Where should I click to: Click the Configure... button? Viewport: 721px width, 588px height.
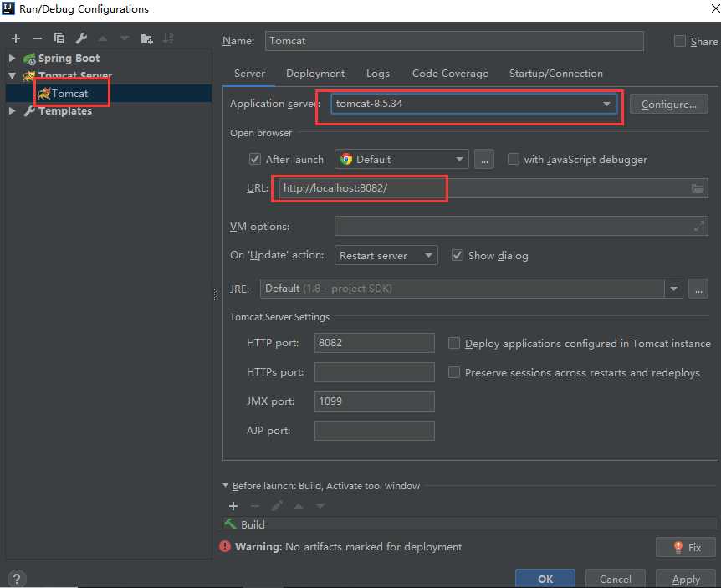tap(668, 104)
